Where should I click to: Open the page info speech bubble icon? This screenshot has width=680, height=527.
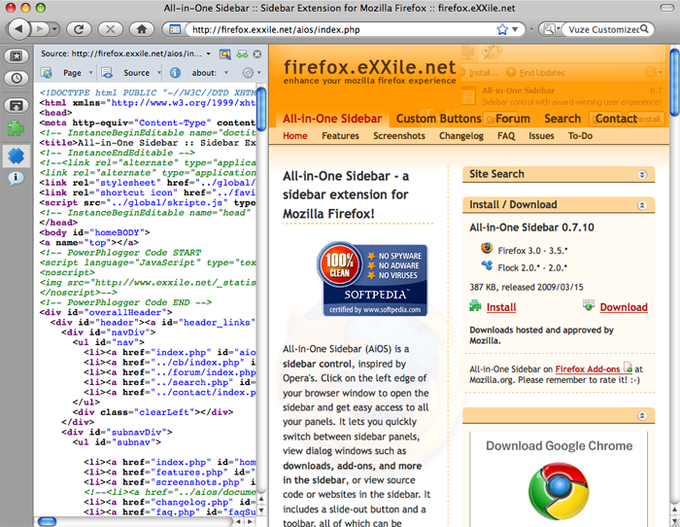click(x=16, y=178)
